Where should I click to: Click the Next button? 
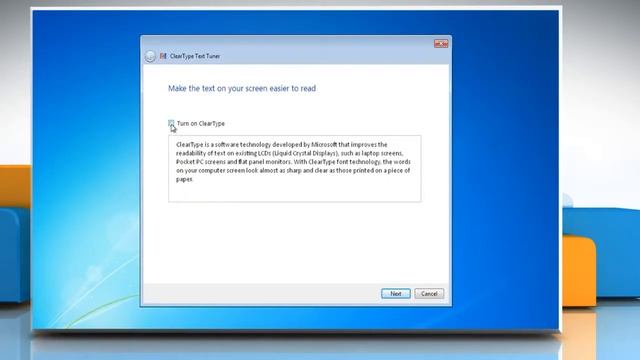pos(396,293)
